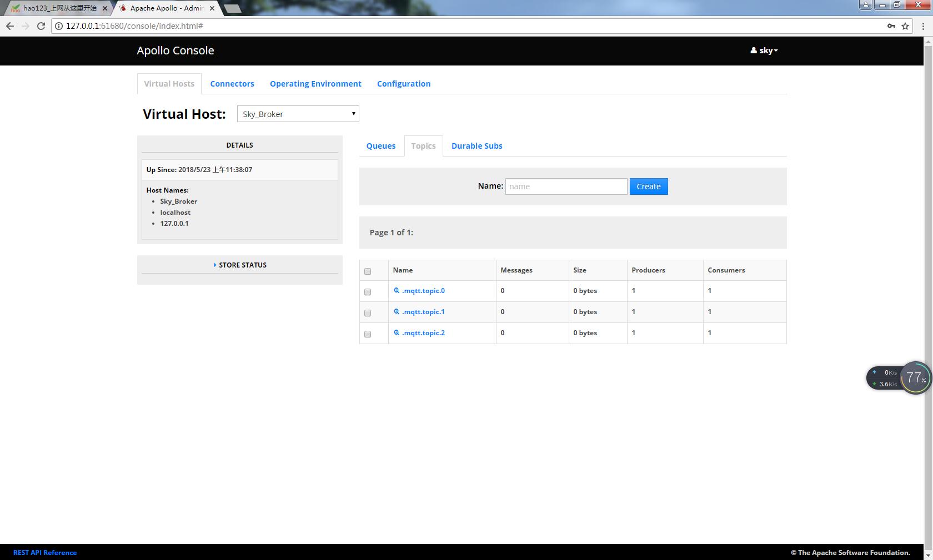Focus the topic Name input field
933x560 pixels.
point(566,186)
